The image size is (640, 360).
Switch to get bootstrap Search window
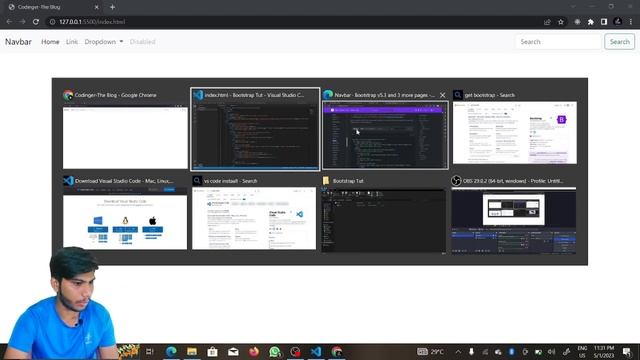coord(515,128)
